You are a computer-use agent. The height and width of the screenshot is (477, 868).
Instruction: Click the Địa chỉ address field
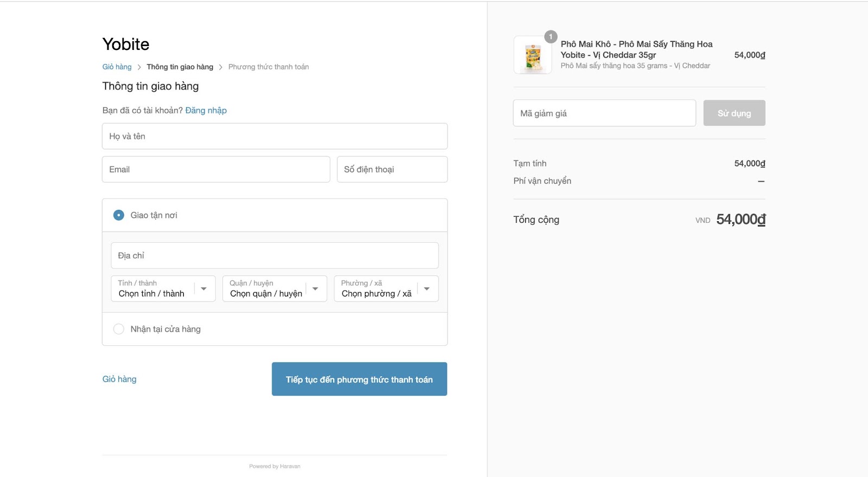coord(275,255)
